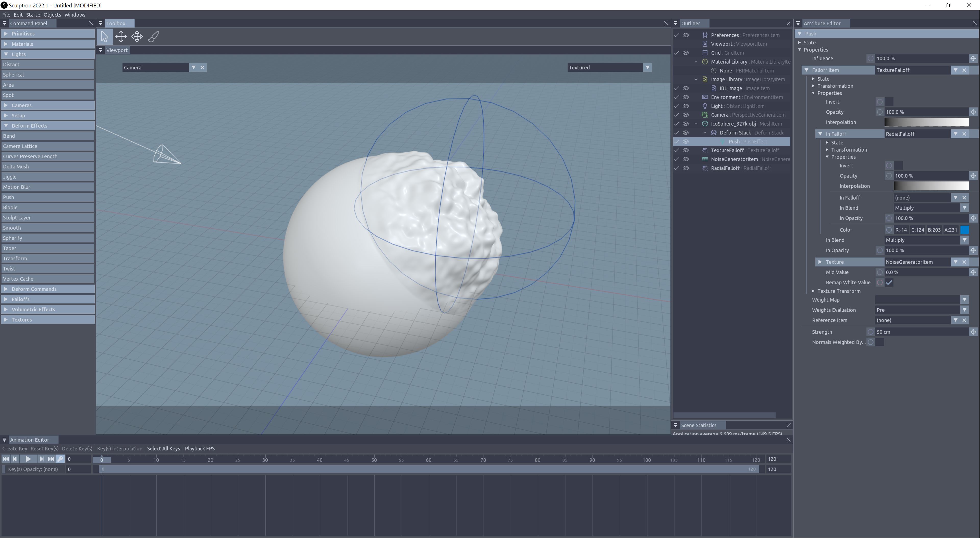Expand the Falloffs section in Command Panel
Image resolution: width=980 pixels, height=538 pixels.
[x=20, y=299]
